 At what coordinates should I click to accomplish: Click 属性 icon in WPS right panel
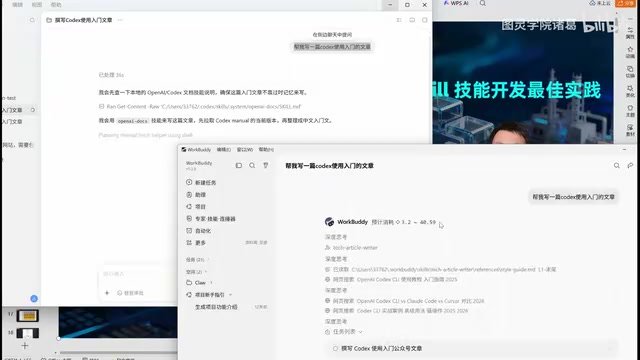pos(630,33)
